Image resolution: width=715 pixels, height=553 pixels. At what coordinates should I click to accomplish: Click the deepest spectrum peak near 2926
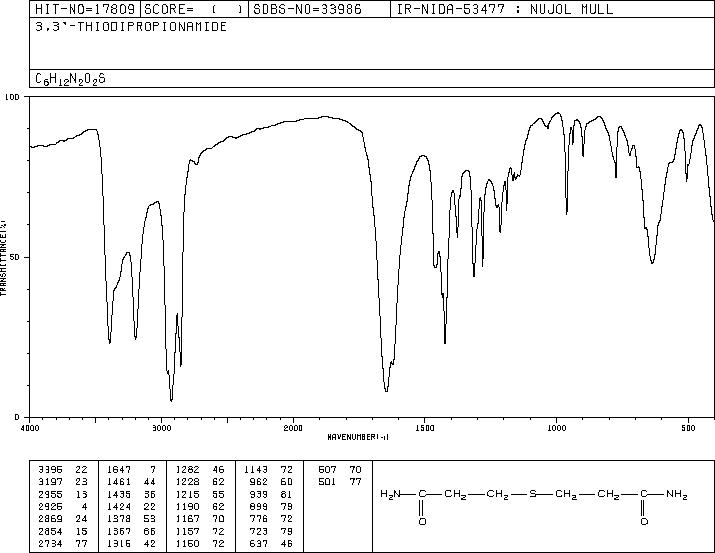pyautogui.click(x=171, y=399)
